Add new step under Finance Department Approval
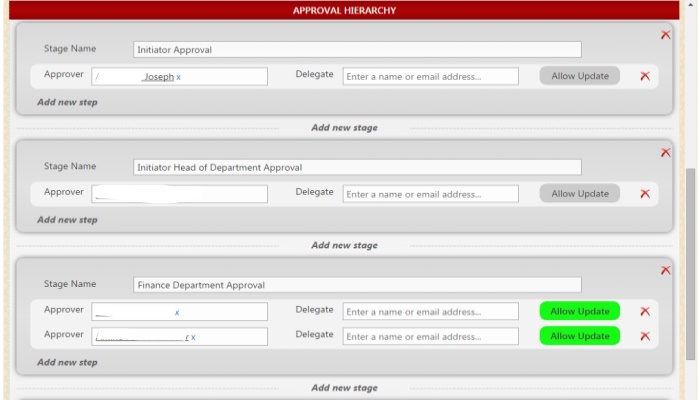The image size is (700, 400). click(67, 362)
